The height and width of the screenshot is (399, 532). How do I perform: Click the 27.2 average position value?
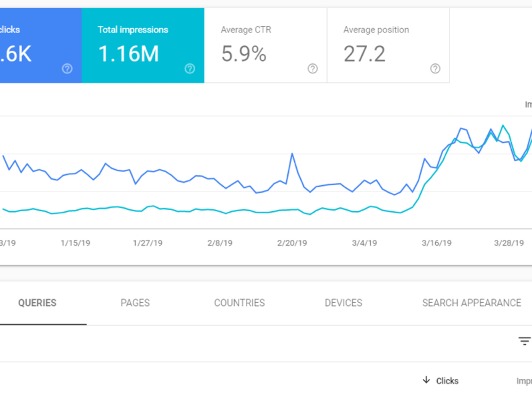[x=364, y=54]
